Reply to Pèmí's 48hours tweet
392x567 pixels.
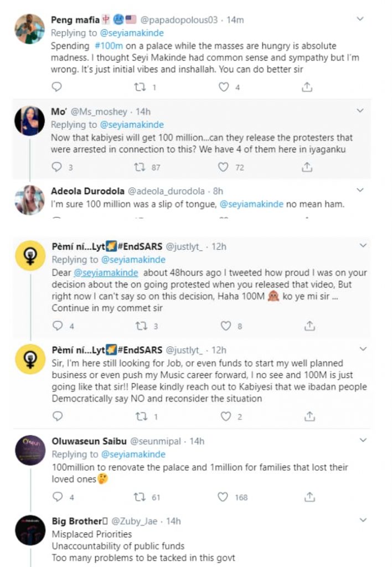tap(56, 326)
